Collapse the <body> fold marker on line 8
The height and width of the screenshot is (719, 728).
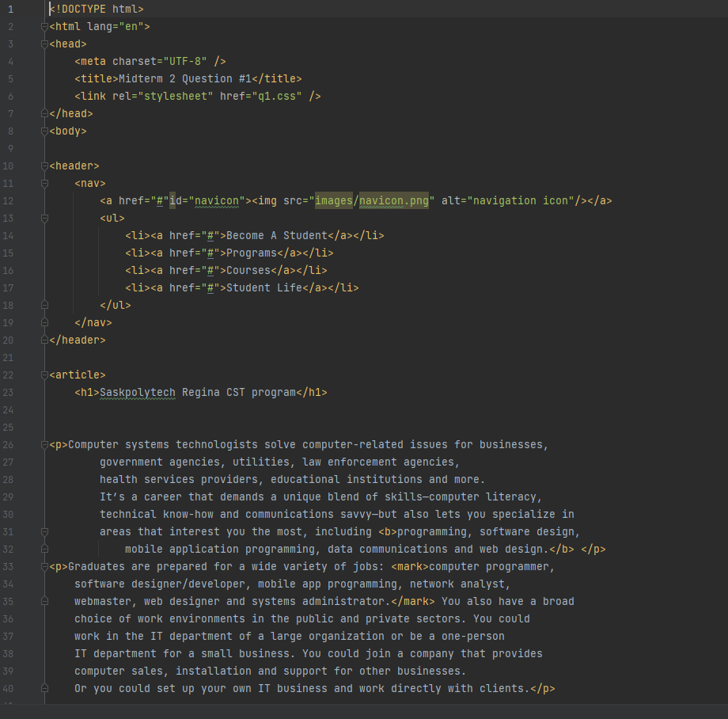pyautogui.click(x=44, y=131)
